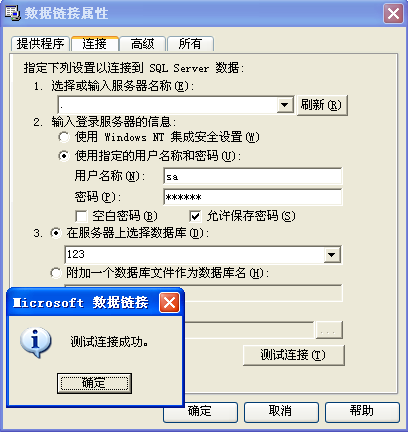
Task: Go to the 所有 tab
Action: point(190,44)
